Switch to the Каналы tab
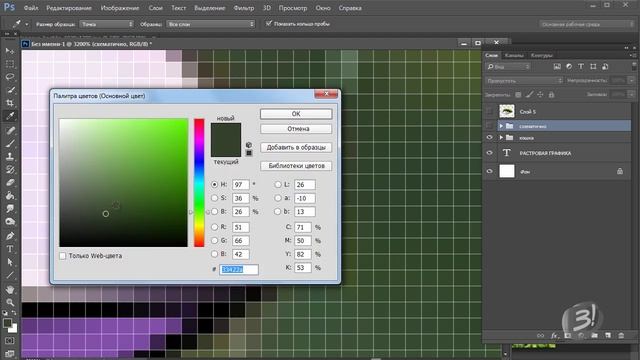Image resolution: width=640 pixels, height=360 pixels. 514,56
